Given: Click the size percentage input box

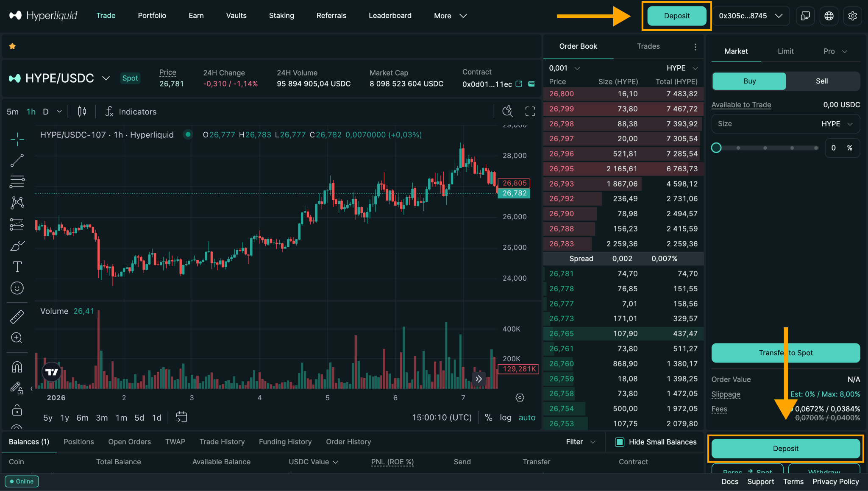Looking at the screenshot, I should [842, 148].
